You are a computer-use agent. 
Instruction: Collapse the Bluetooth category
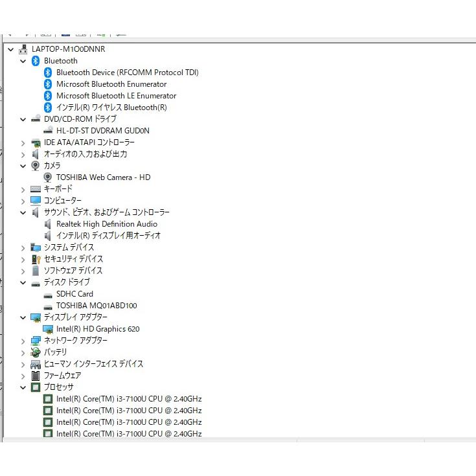click(23, 62)
